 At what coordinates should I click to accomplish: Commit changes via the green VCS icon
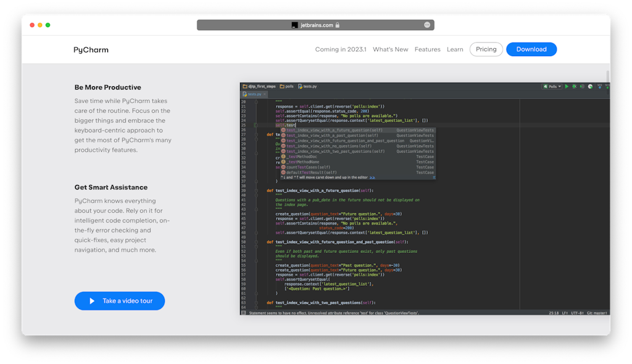(607, 87)
